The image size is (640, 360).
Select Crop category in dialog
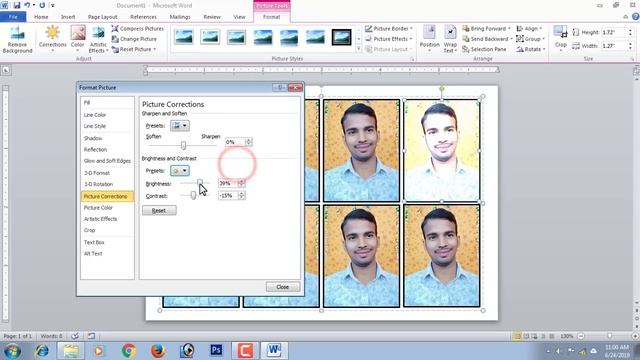(107, 230)
